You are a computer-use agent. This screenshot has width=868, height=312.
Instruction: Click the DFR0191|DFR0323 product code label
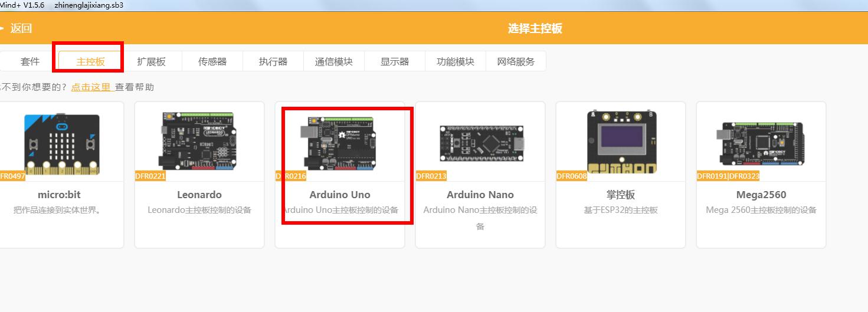tap(728, 176)
